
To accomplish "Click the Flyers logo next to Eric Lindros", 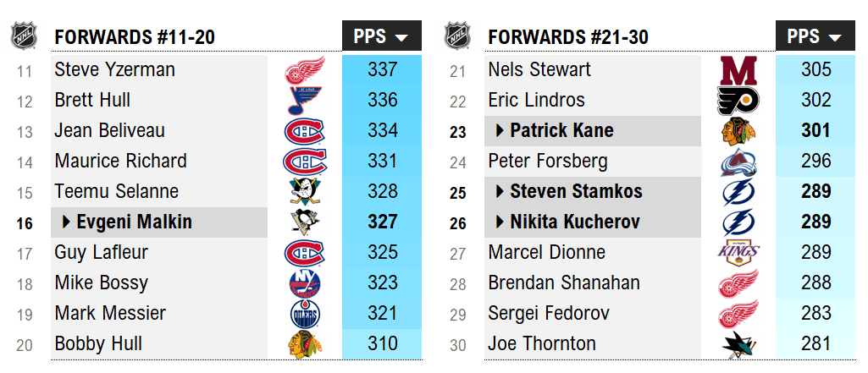I will point(738,101).
